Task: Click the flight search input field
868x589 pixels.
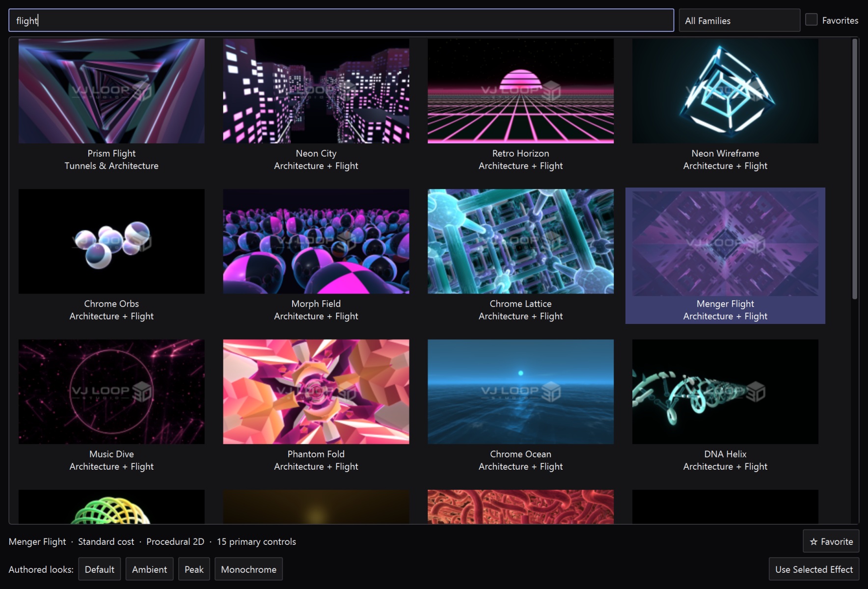Action: (341, 20)
